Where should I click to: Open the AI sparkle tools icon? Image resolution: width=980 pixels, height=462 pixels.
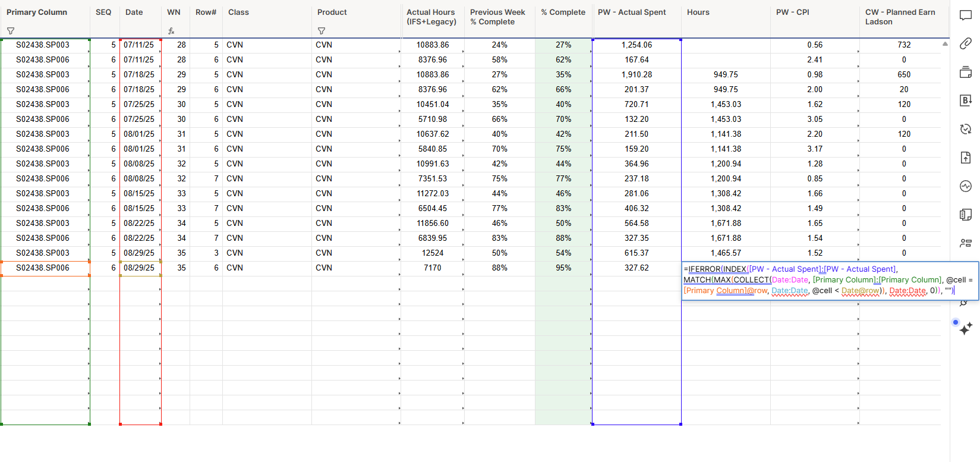pos(966,328)
